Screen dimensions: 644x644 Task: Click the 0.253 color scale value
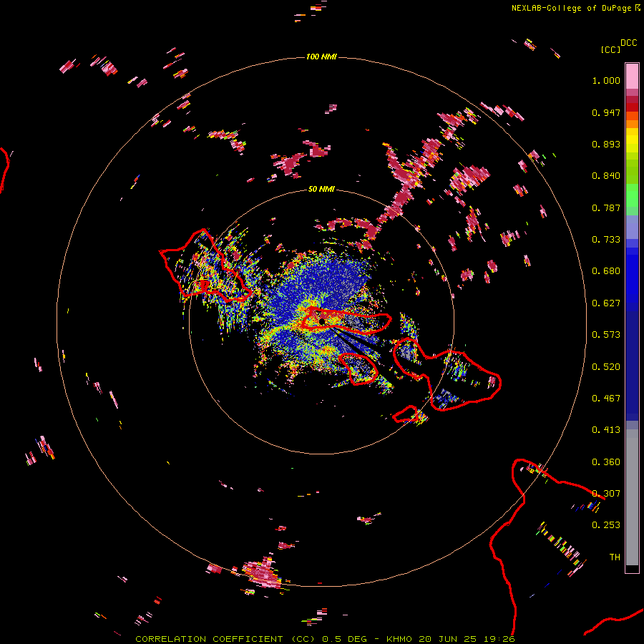tap(606, 525)
